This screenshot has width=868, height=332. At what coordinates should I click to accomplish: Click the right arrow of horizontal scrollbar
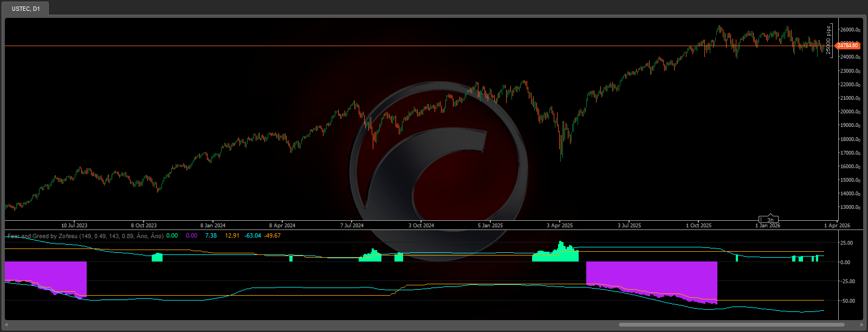861,325
